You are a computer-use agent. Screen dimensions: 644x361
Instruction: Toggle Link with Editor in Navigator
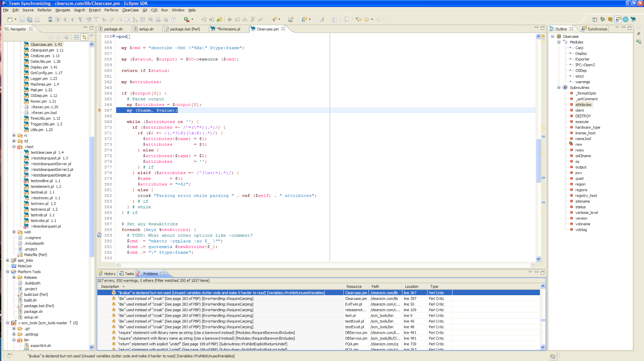coord(84,37)
